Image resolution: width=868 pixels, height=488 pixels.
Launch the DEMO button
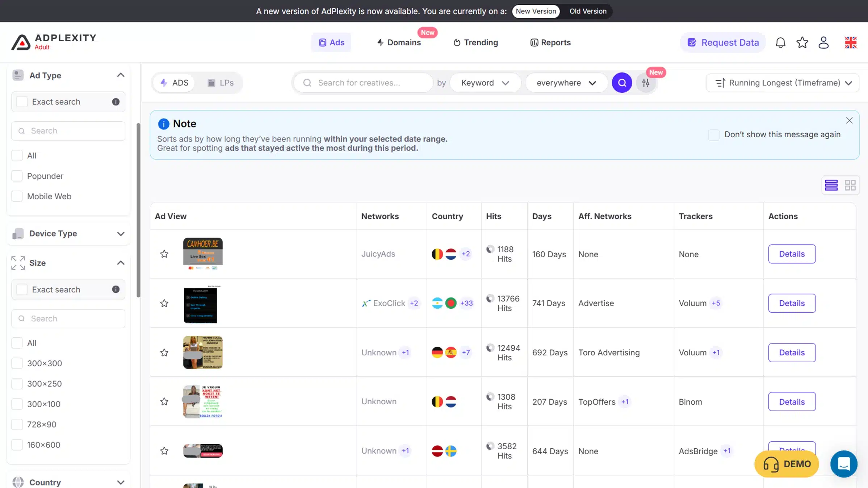point(787,464)
